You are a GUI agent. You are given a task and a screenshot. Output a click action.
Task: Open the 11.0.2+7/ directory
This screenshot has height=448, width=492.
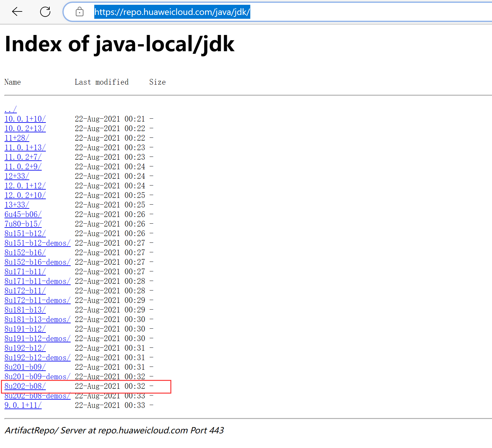click(23, 157)
